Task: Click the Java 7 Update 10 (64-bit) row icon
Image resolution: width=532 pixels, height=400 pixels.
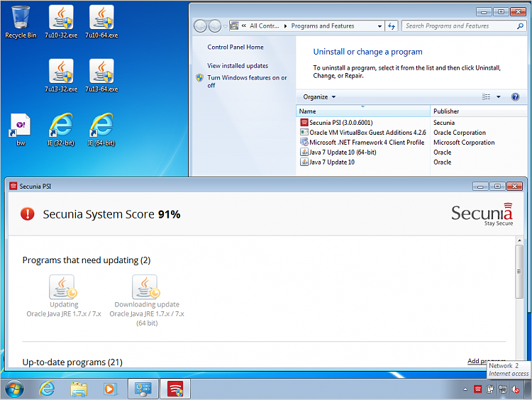Action: coord(304,152)
